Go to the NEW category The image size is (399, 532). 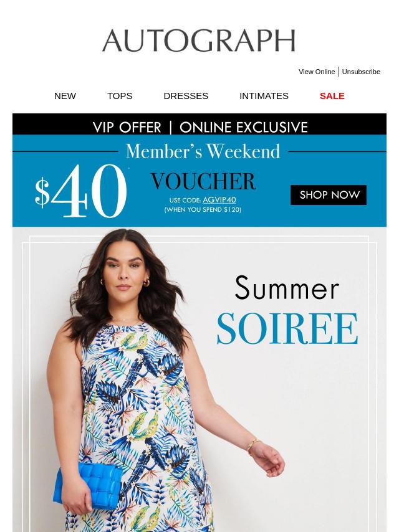65,96
